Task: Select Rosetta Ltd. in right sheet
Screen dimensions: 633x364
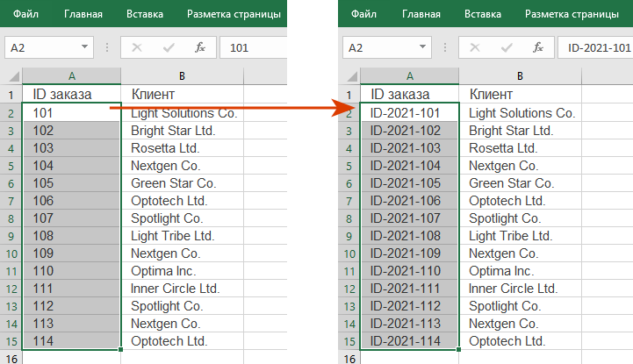Action: click(x=520, y=148)
